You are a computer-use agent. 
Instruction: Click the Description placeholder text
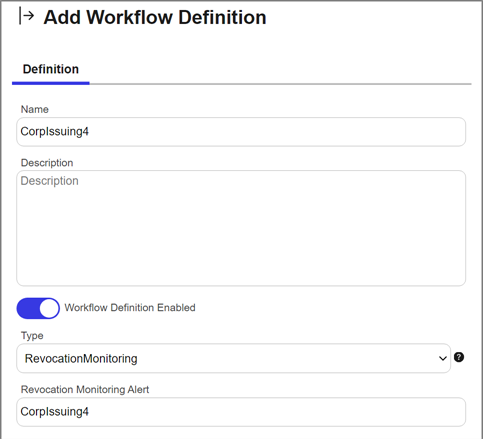pos(50,181)
